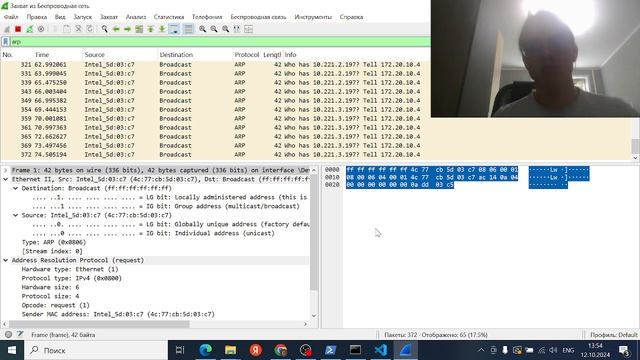Sort packets by the Source column header
This screenshot has width=640, height=360.
point(120,55)
